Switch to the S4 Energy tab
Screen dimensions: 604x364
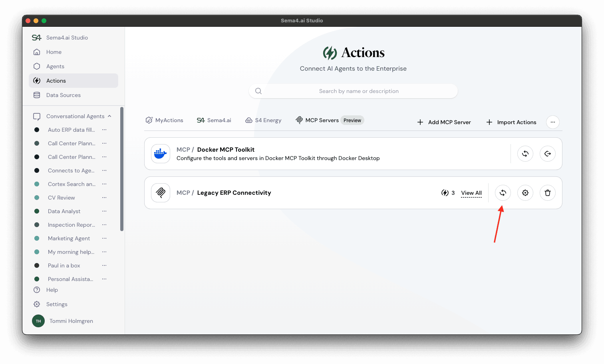(263, 120)
